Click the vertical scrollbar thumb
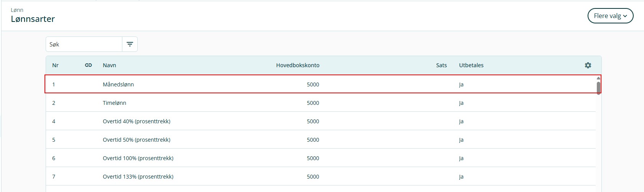The image size is (644, 192). [x=598, y=88]
